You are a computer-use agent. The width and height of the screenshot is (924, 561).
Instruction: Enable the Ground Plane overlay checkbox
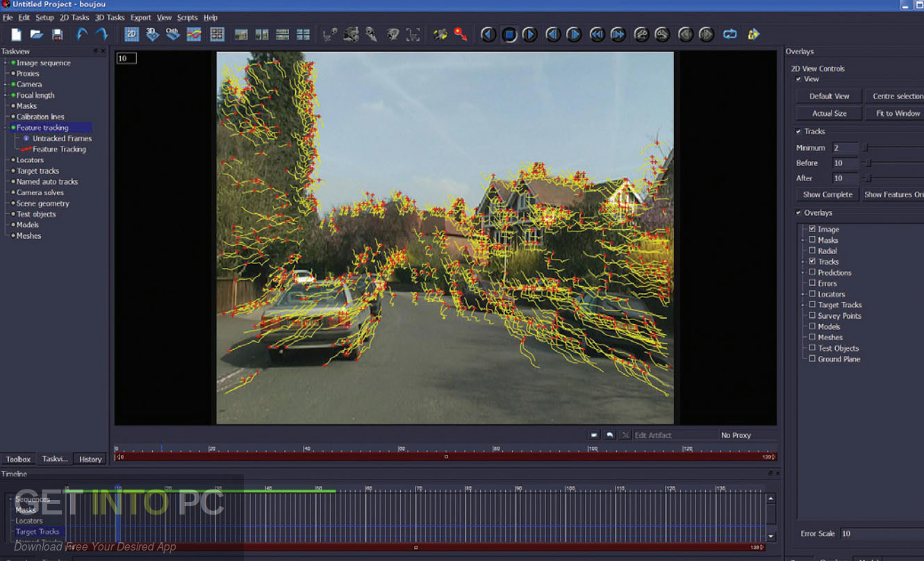tap(812, 359)
